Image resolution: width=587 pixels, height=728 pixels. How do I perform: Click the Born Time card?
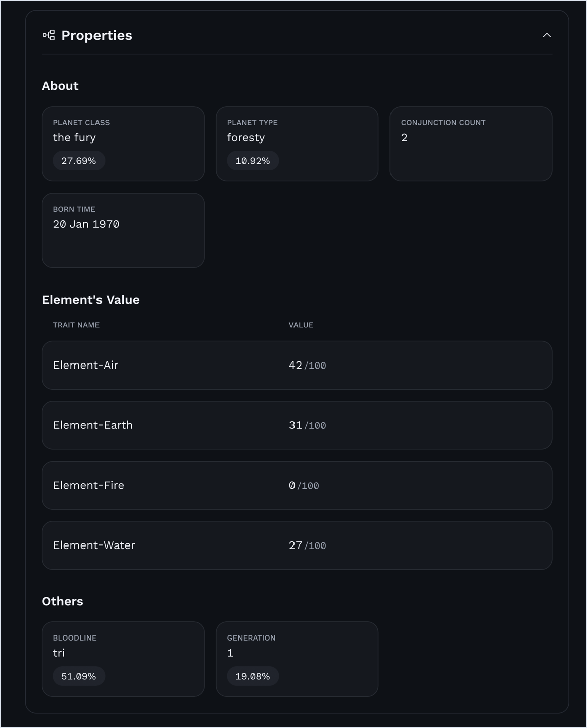(123, 230)
